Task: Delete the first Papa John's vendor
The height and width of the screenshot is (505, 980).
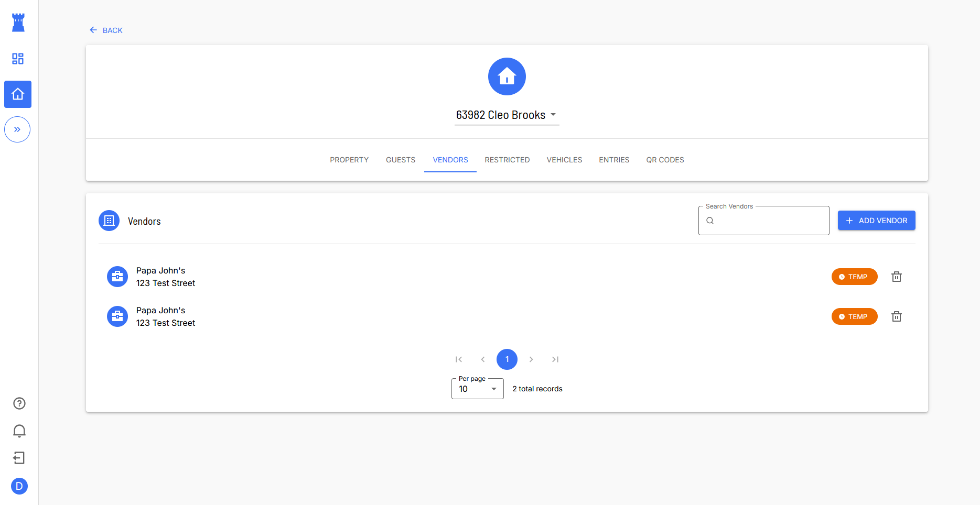Action: pyautogui.click(x=897, y=277)
